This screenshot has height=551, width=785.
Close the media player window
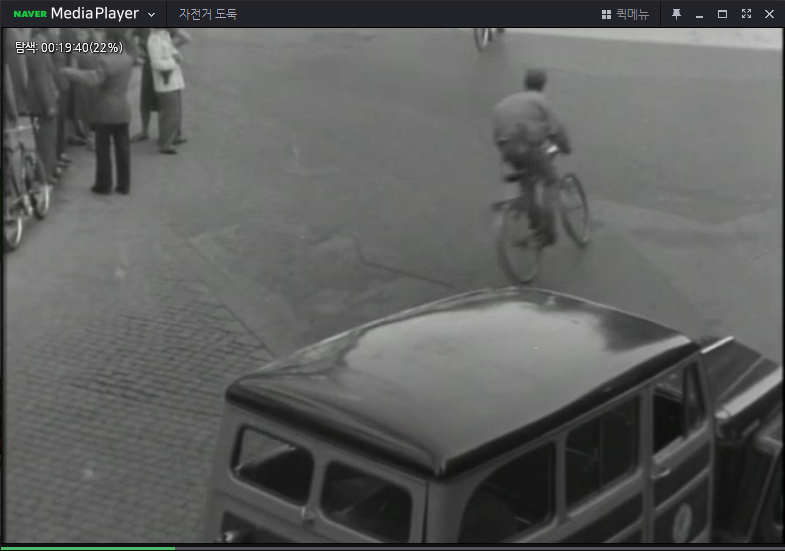(769, 14)
